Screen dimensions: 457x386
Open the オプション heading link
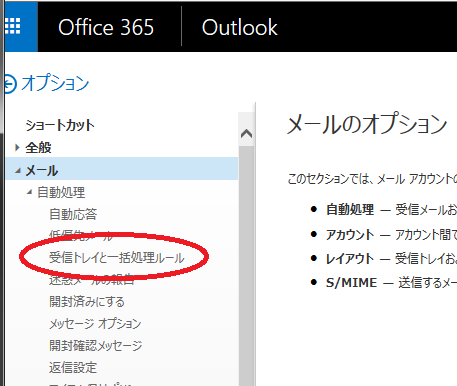click(56, 83)
